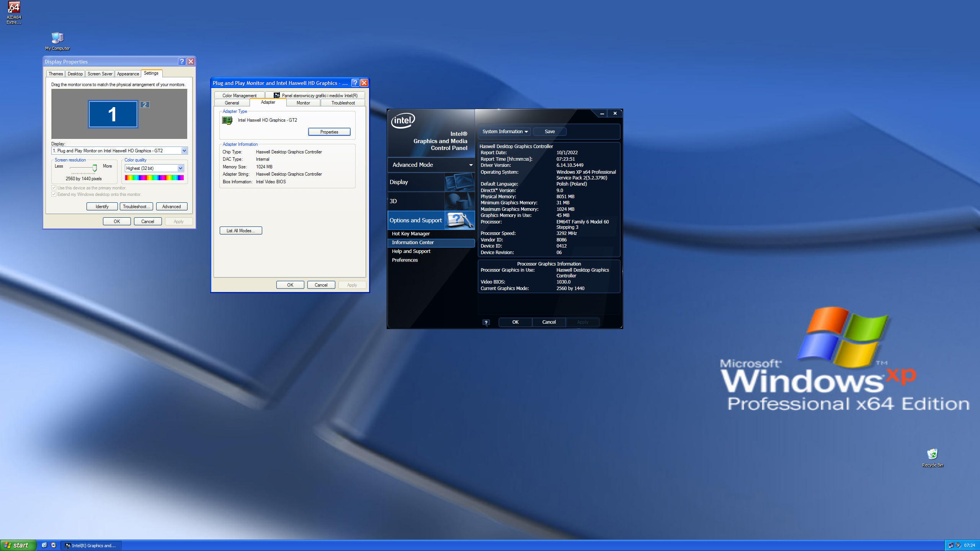Image resolution: width=980 pixels, height=551 pixels.
Task: Open the volume speaker tray icon
Action: (958, 545)
